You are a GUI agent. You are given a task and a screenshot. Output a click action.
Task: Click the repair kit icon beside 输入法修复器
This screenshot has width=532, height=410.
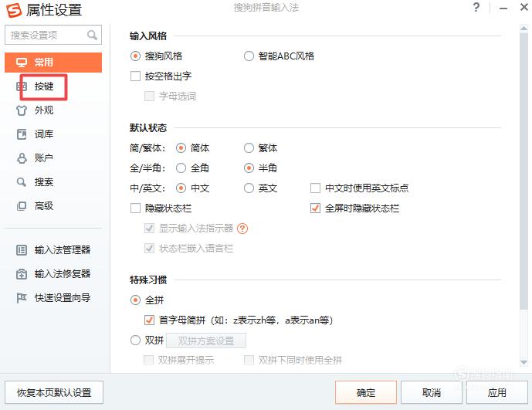pos(22,274)
